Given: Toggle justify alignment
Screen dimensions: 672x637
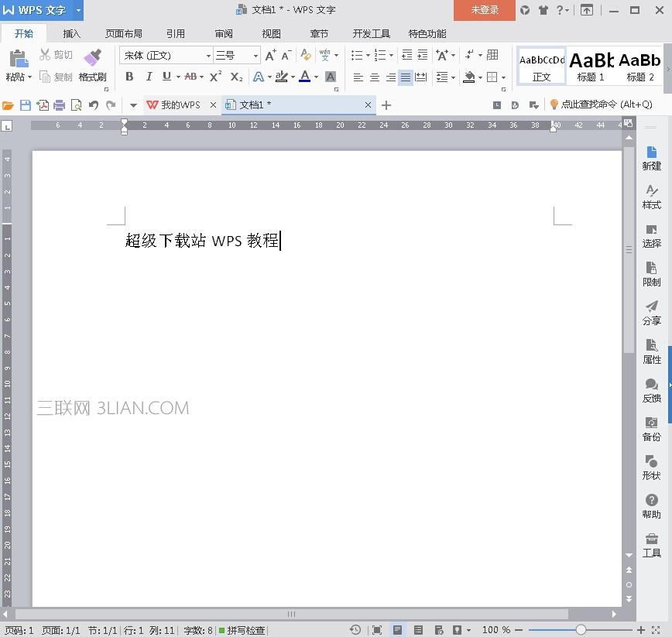Looking at the screenshot, I should pyautogui.click(x=406, y=77).
